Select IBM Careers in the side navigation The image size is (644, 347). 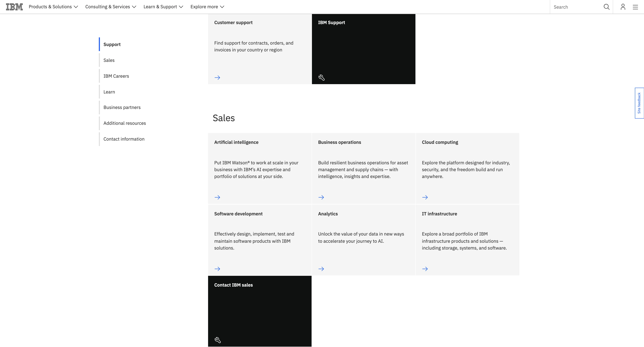click(116, 76)
